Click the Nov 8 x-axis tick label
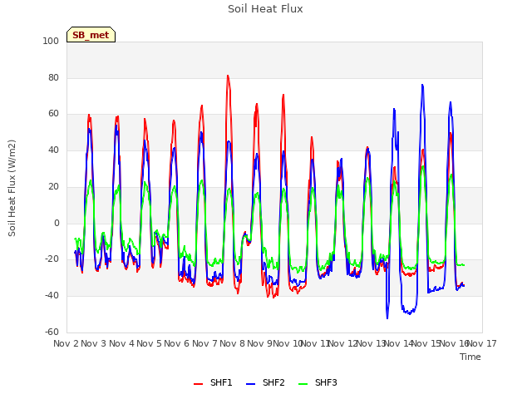532x399 pixels. coord(232,343)
